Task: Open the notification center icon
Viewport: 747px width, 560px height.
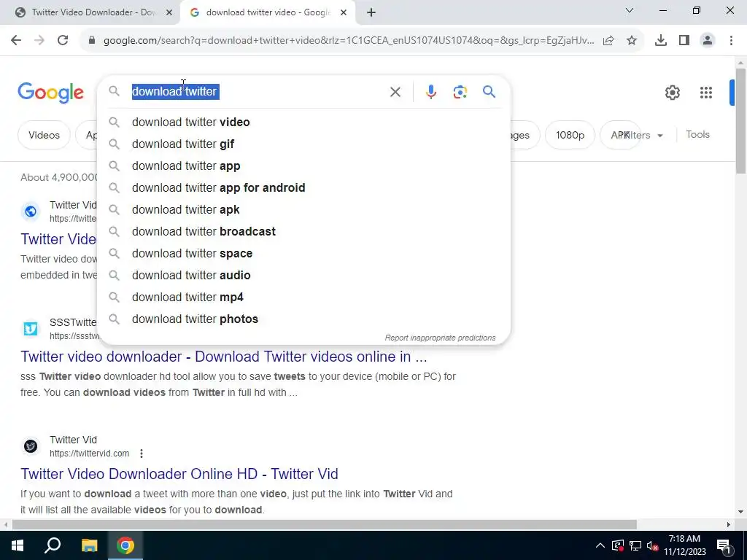Action: click(724, 545)
